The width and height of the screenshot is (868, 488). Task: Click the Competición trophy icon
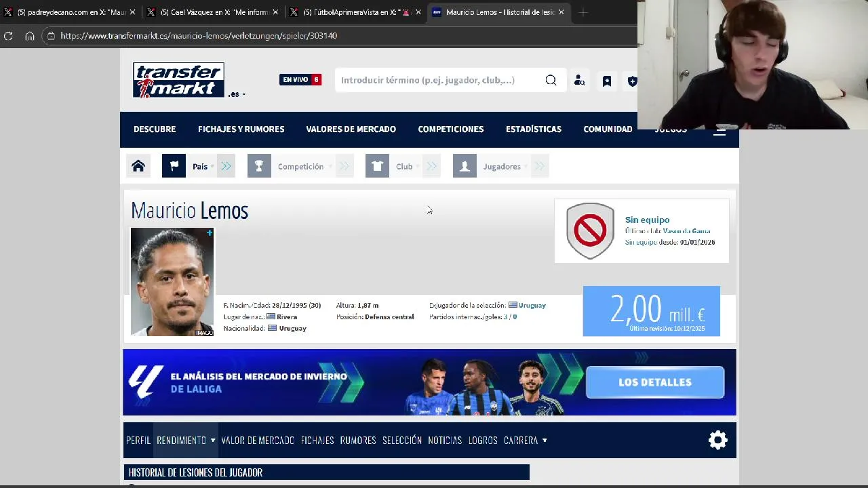[x=259, y=166]
